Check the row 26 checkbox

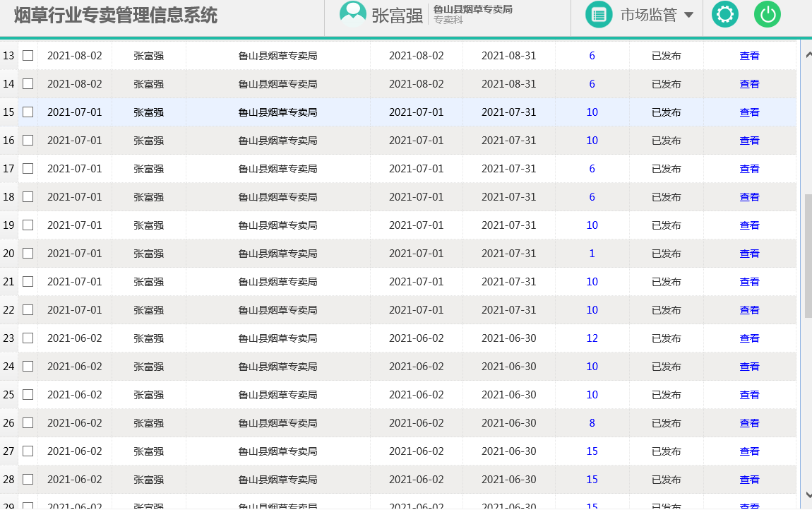pyautogui.click(x=28, y=423)
